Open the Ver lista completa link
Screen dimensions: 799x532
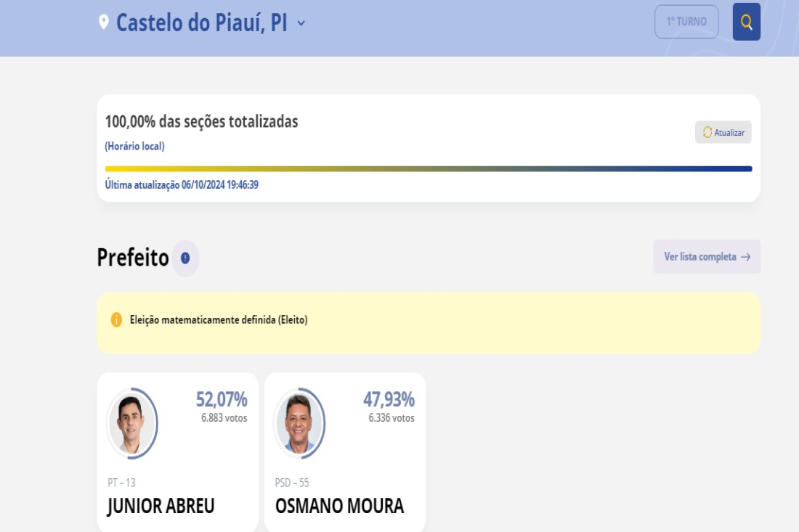tap(707, 257)
